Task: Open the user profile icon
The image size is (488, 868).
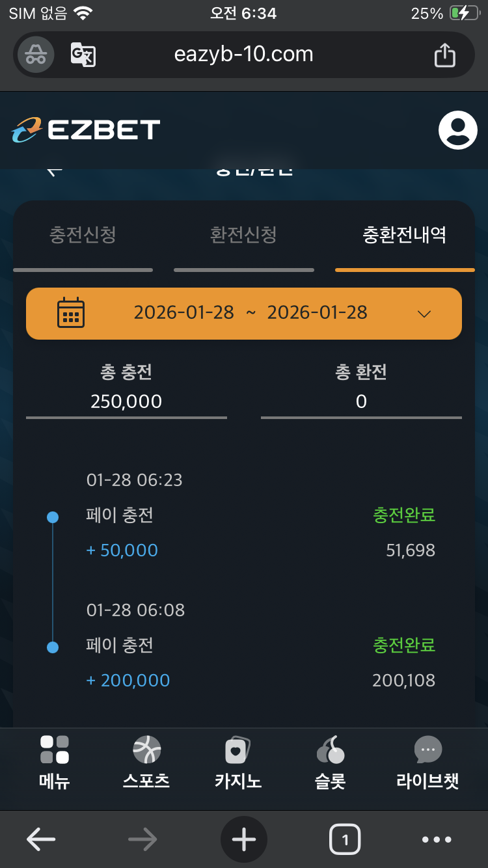Action: (x=457, y=130)
